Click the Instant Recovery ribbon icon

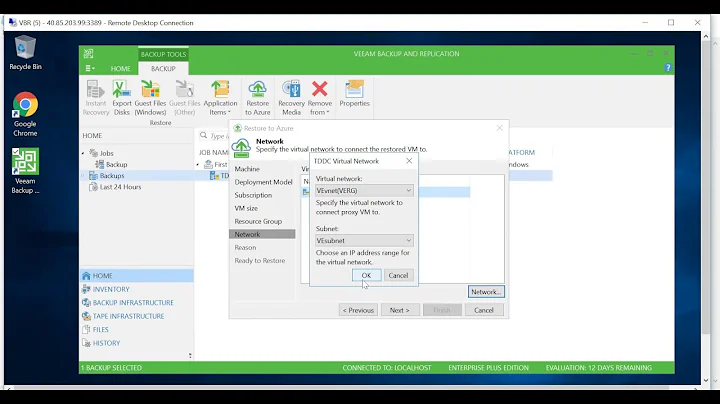pos(96,98)
